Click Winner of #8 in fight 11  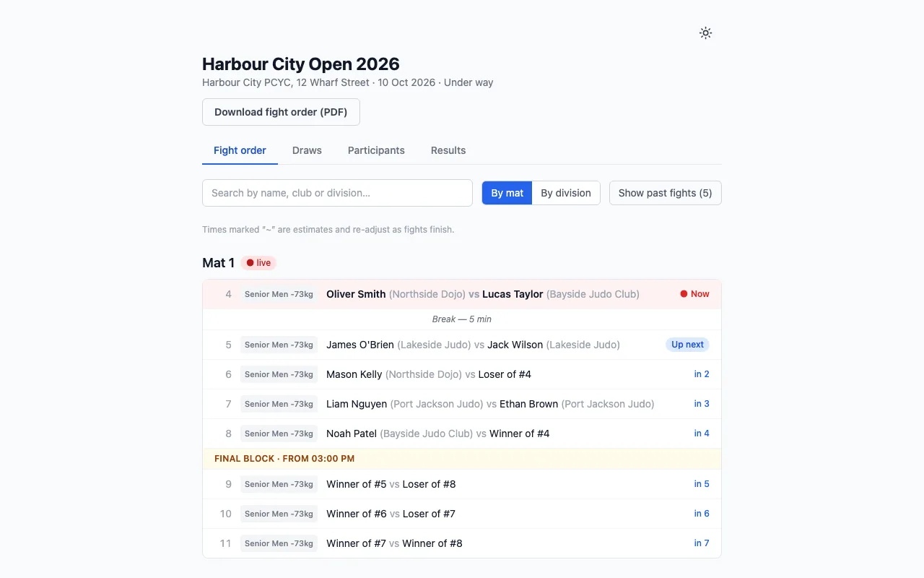[432, 543]
